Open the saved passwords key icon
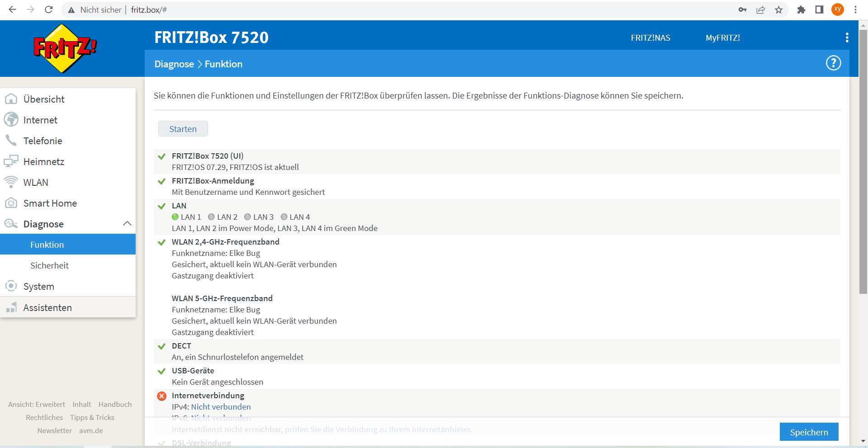The height and width of the screenshot is (448, 868). 742,9
